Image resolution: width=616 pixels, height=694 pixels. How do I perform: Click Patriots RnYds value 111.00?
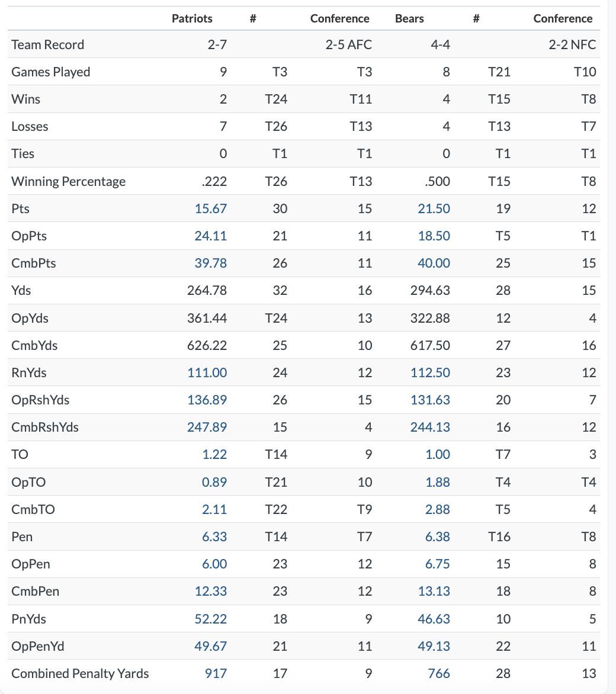(x=207, y=372)
